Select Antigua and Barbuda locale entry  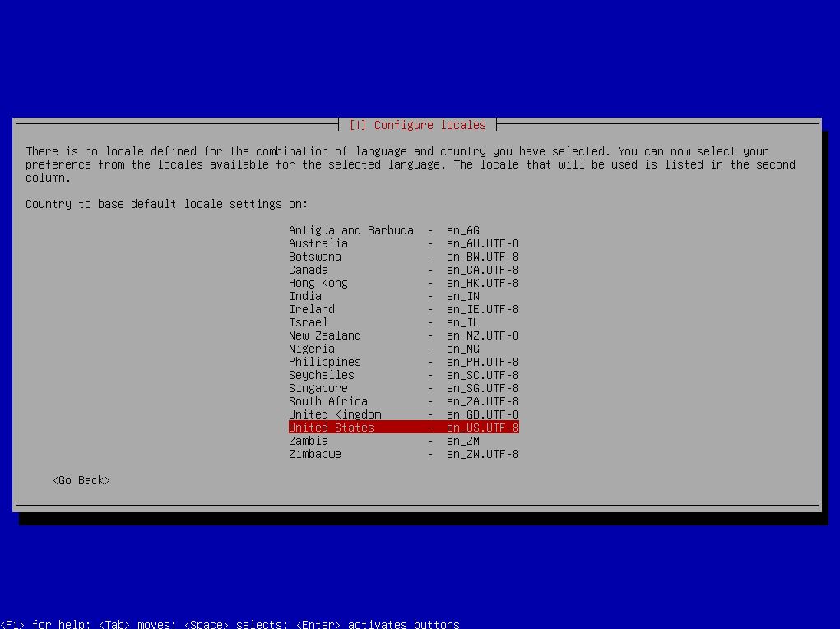point(404,230)
